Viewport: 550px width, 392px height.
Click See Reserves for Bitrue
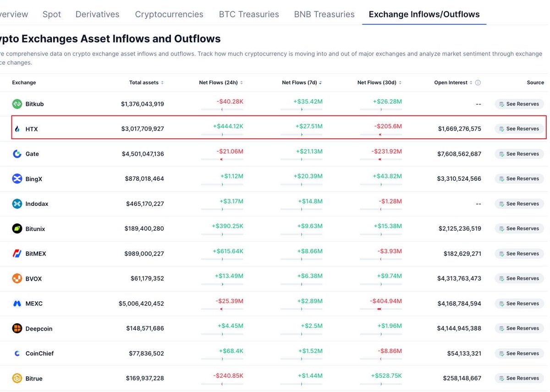coord(519,378)
